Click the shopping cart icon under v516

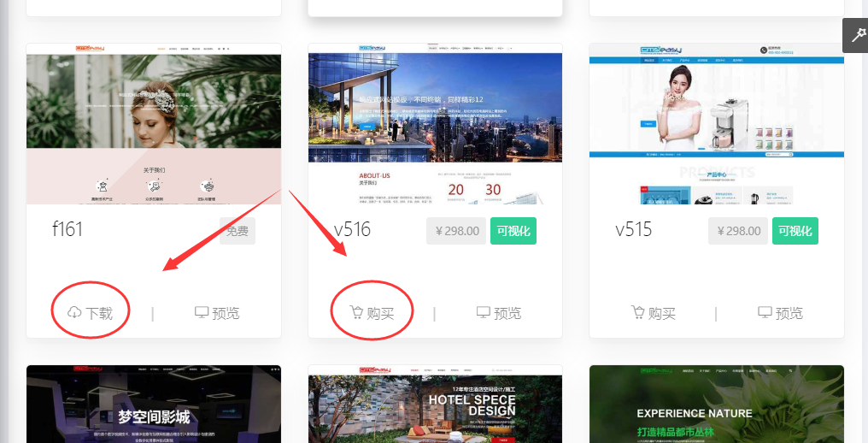[356, 313]
